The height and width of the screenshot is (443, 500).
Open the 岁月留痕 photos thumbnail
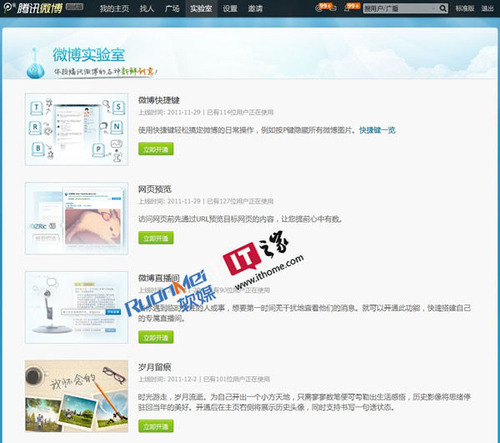(77, 396)
